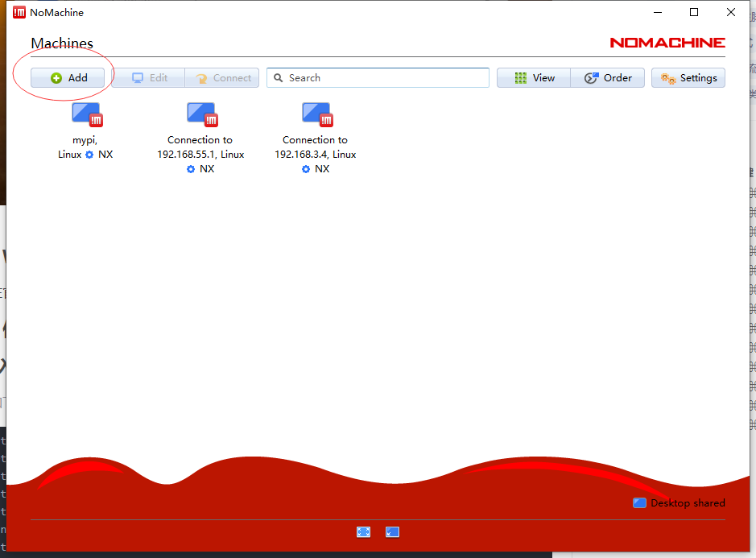The height and width of the screenshot is (558, 756).
Task: Click the Connect button
Action: 222,77
